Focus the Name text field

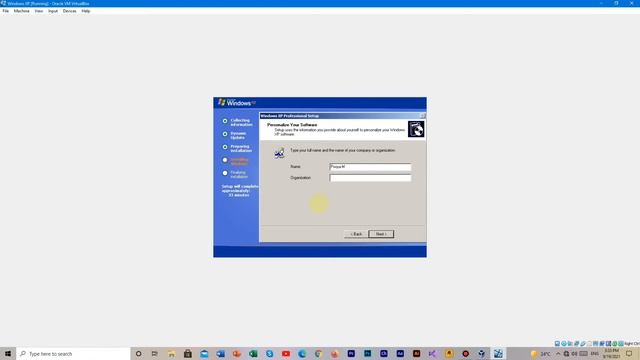370,167
